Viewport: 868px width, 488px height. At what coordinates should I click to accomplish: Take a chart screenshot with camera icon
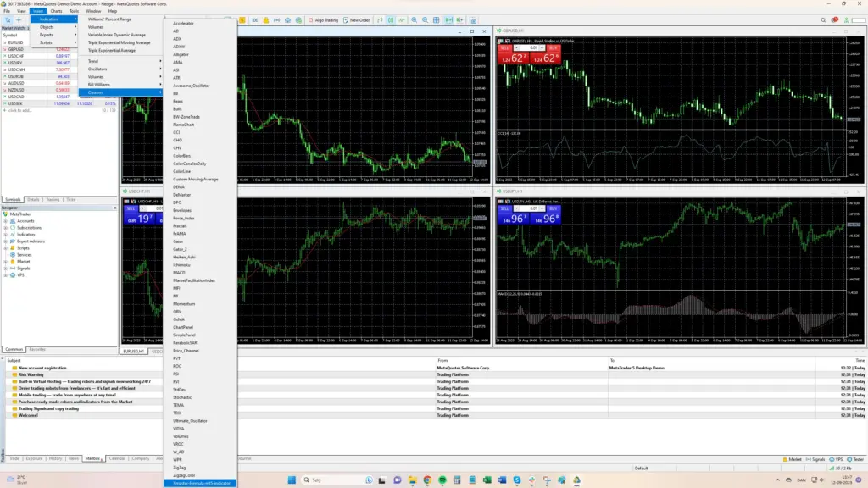pos(473,20)
